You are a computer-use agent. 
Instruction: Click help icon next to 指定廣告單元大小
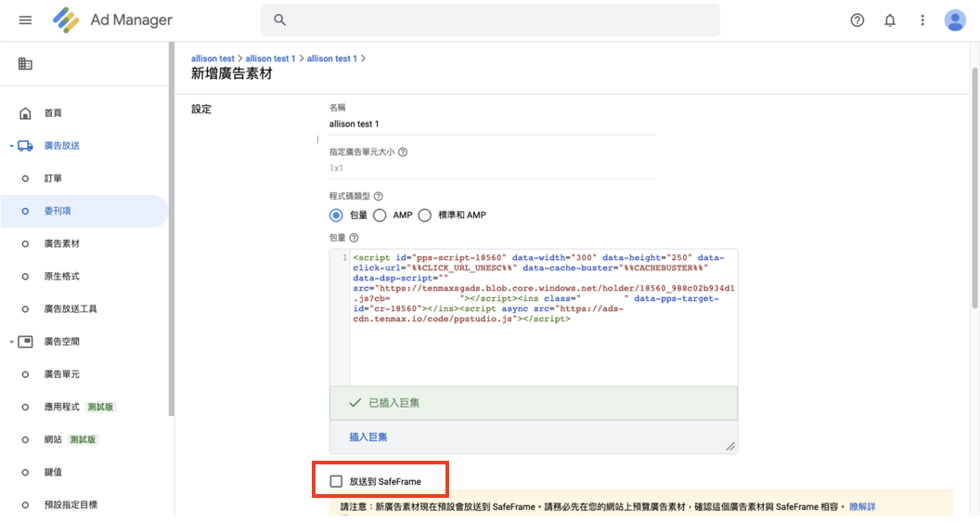click(x=403, y=152)
